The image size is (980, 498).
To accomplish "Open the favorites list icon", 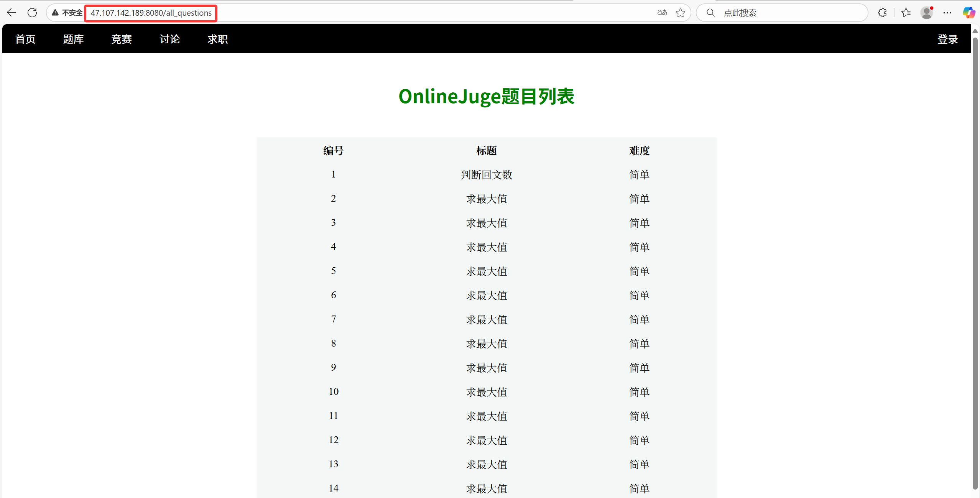I will click(x=906, y=13).
